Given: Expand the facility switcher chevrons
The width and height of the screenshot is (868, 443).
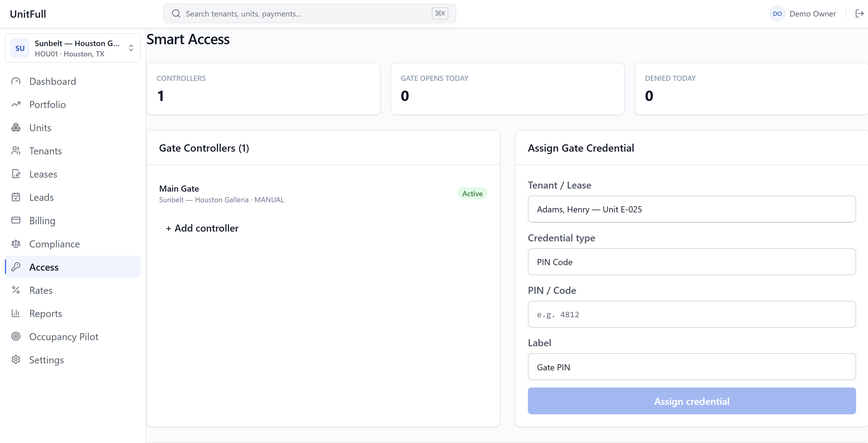Looking at the screenshot, I should (x=131, y=48).
